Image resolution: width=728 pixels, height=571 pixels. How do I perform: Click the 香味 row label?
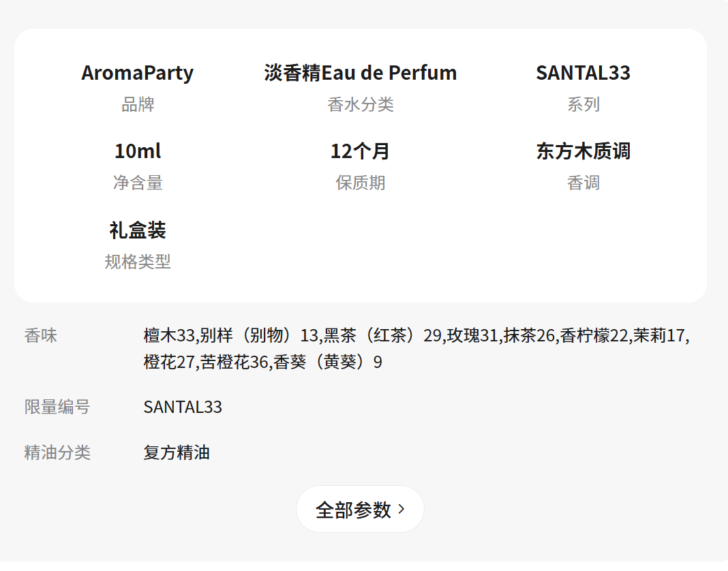pos(41,335)
